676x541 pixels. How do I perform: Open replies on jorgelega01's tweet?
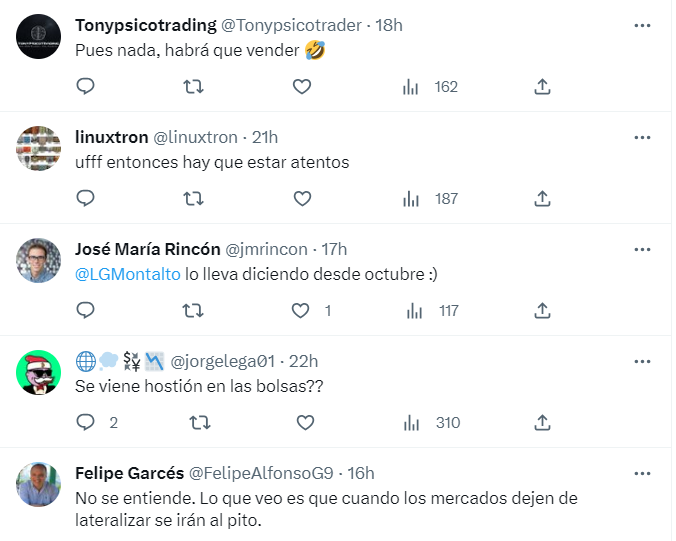point(86,423)
